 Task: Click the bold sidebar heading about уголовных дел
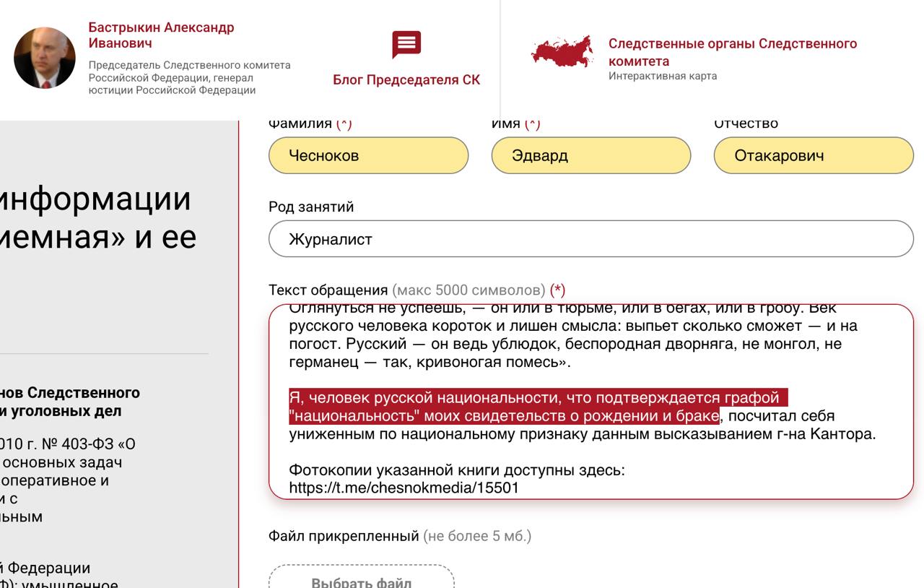[70, 402]
